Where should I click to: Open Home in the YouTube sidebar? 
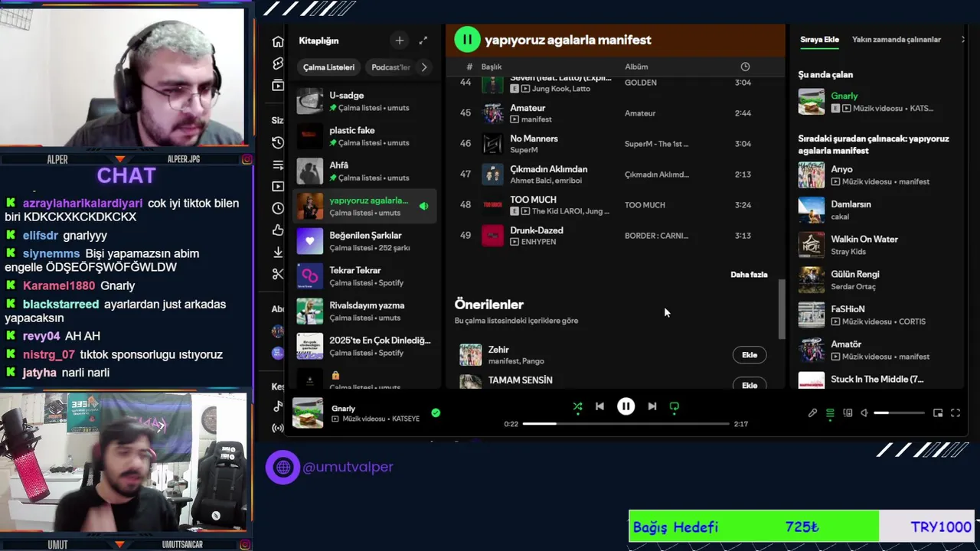point(278,41)
